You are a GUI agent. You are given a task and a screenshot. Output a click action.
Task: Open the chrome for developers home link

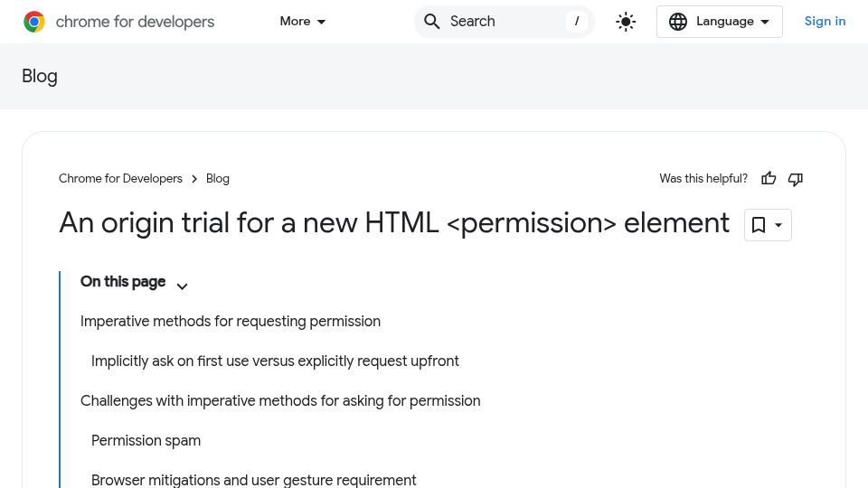119,22
